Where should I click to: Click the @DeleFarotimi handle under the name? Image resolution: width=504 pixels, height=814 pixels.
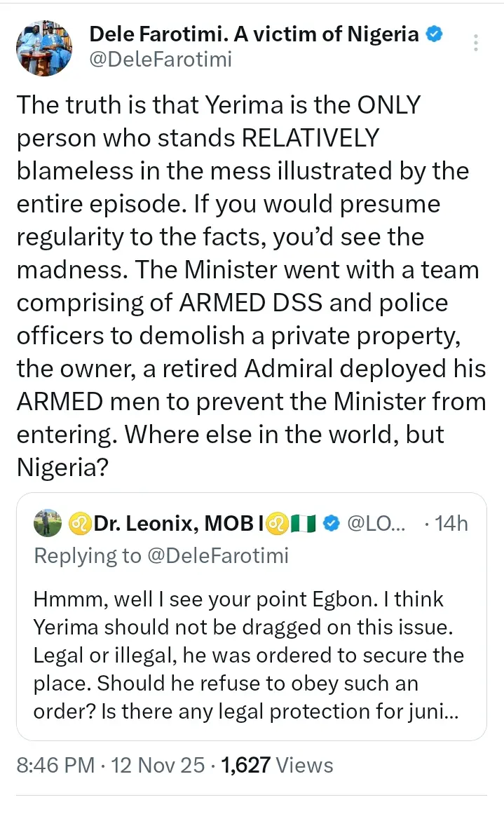point(161,60)
